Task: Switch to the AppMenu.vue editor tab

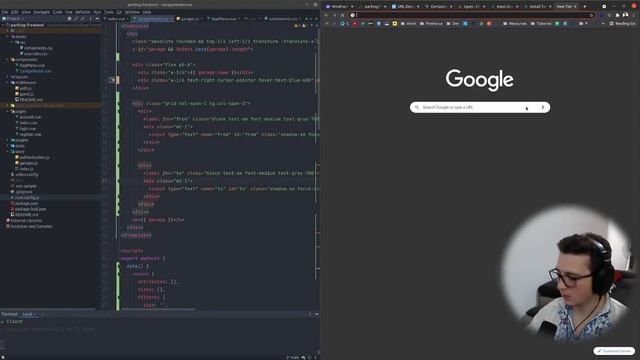Action: point(223,19)
